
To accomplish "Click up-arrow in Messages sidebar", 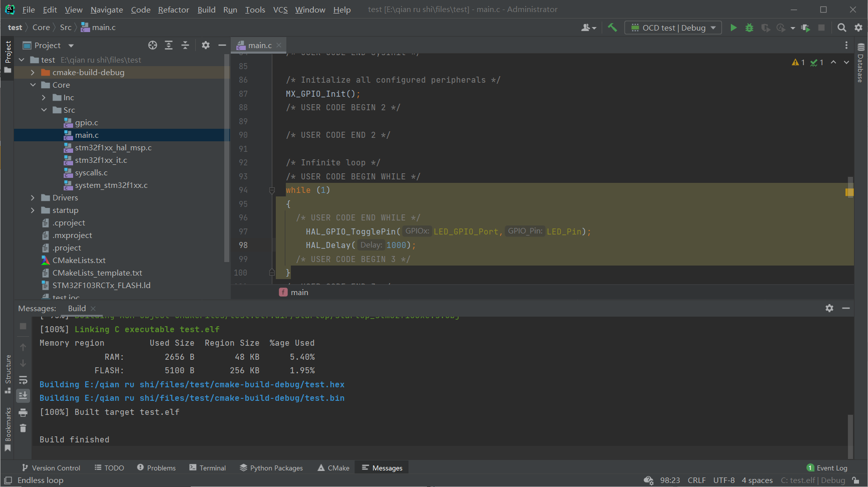I will click(23, 347).
